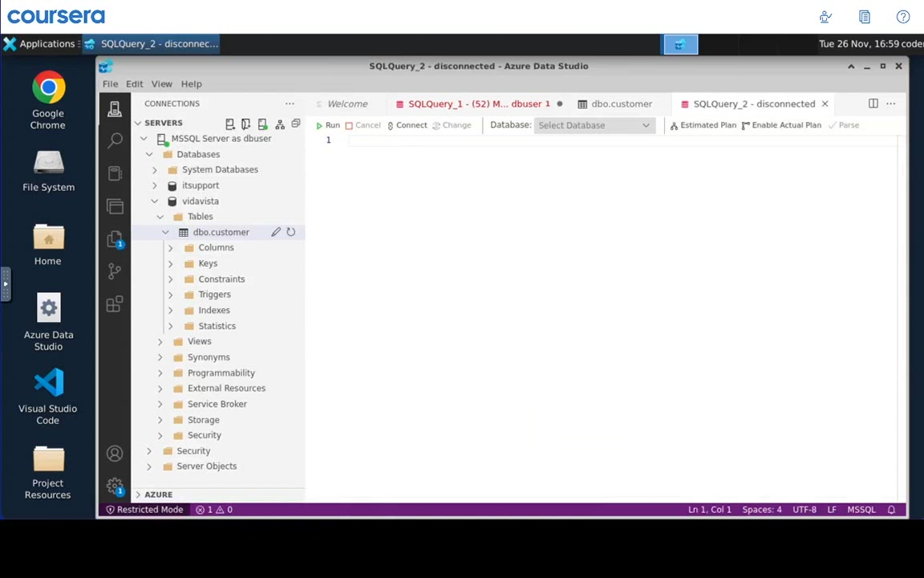Select Server Objects folder
The image size is (924, 578).
point(206,466)
